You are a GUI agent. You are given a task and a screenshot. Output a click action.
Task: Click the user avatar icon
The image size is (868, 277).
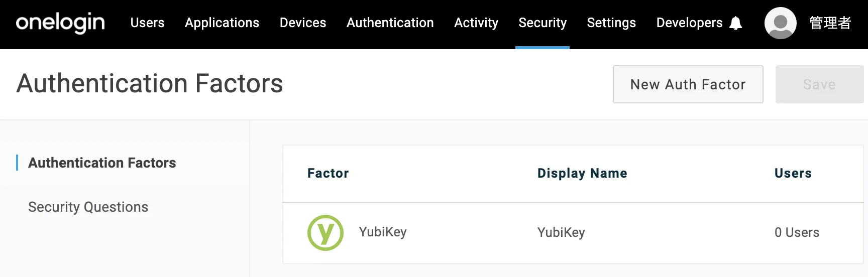(x=780, y=23)
